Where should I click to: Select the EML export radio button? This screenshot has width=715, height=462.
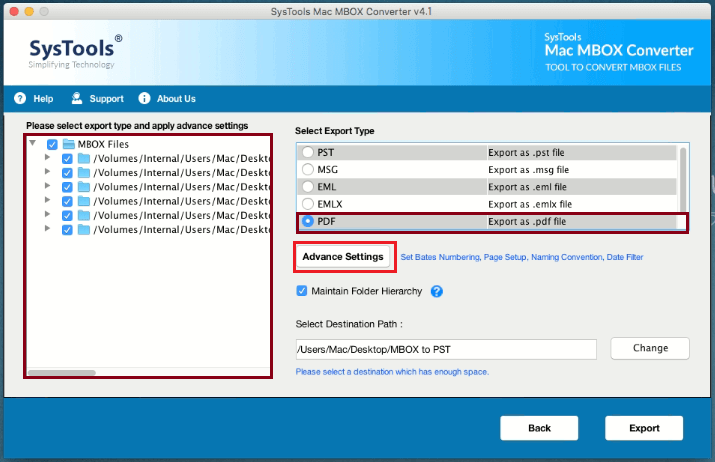[308, 187]
